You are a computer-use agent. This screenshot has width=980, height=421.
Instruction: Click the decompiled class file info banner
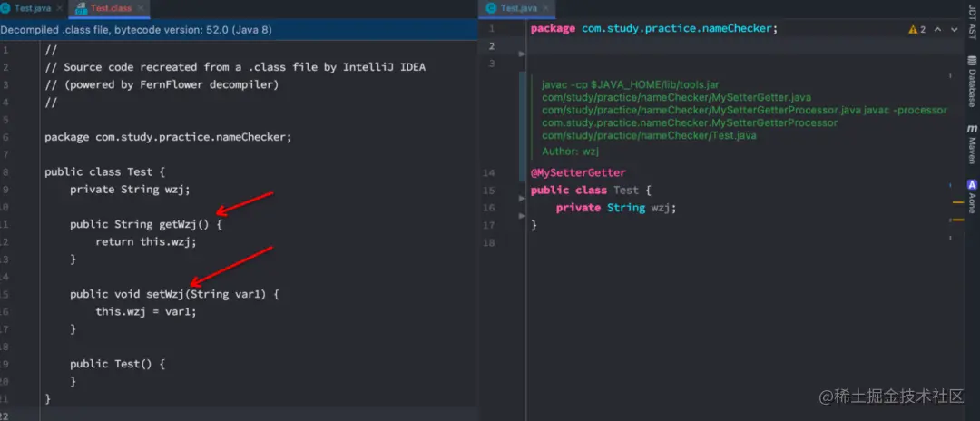coord(239,29)
